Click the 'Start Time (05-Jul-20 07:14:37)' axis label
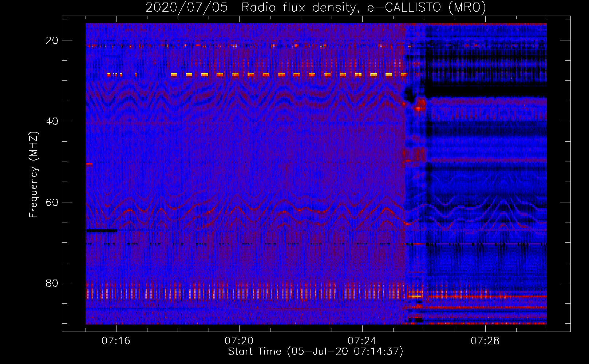Screen dimensions: 589x364 point(316,352)
